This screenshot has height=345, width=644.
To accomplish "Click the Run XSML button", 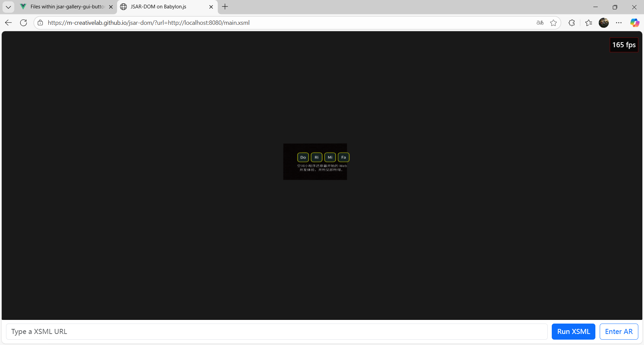I will click(574, 332).
